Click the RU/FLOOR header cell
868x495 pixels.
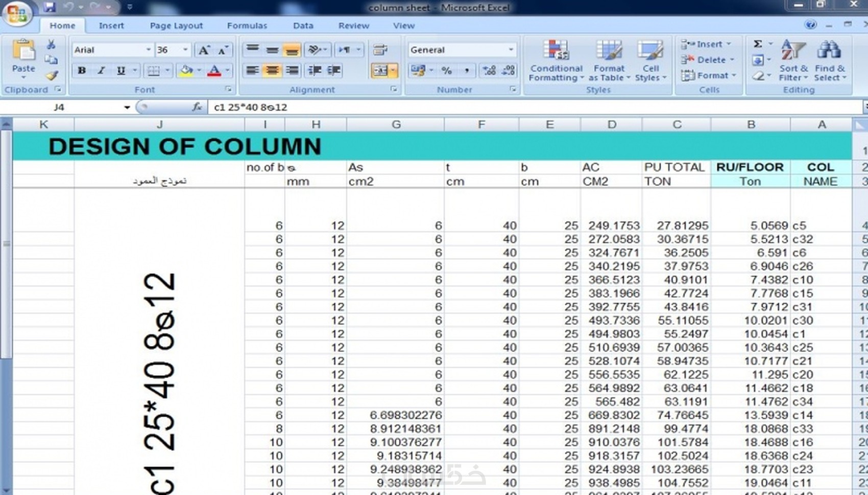click(x=750, y=167)
